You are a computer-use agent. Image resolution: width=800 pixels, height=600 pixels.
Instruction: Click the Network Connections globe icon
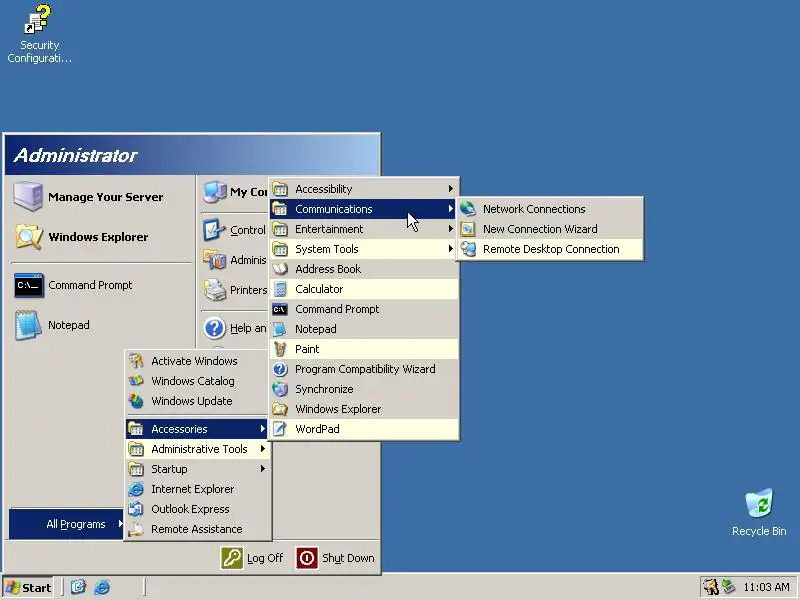(468, 209)
